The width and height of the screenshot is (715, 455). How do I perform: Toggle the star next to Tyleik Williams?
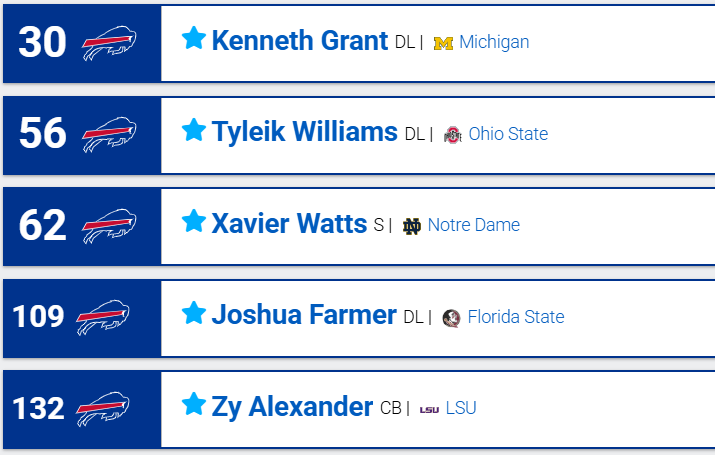click(194, 129)
